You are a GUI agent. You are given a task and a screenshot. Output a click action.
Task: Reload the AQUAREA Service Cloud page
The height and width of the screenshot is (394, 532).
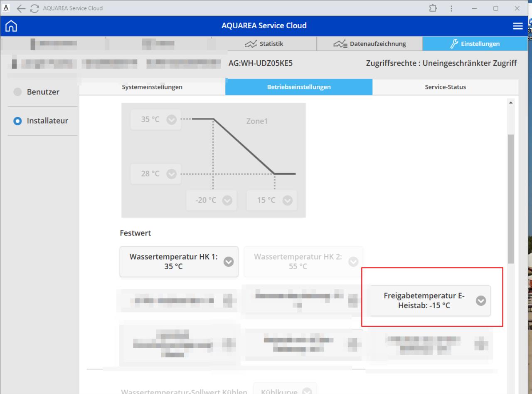(x=34, y=8)
